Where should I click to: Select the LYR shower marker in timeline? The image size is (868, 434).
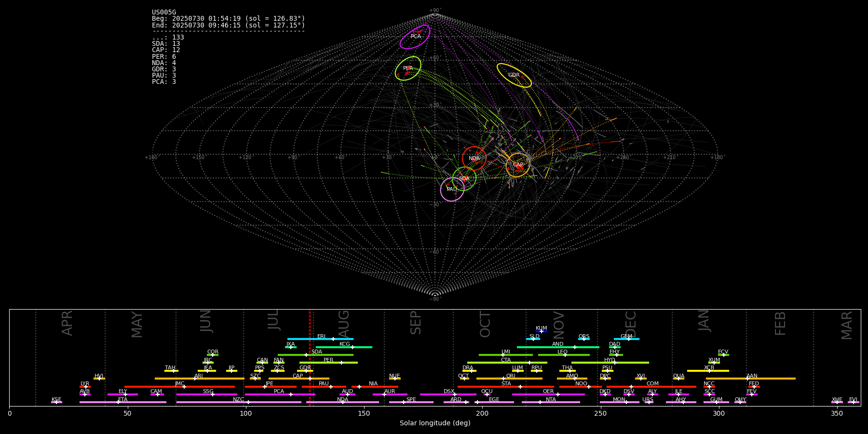85,386
